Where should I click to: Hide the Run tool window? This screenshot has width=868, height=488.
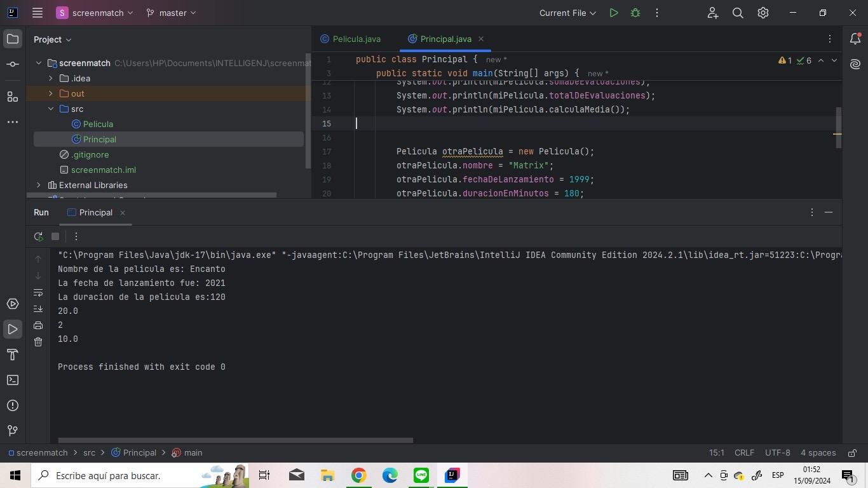click(829, 212)
